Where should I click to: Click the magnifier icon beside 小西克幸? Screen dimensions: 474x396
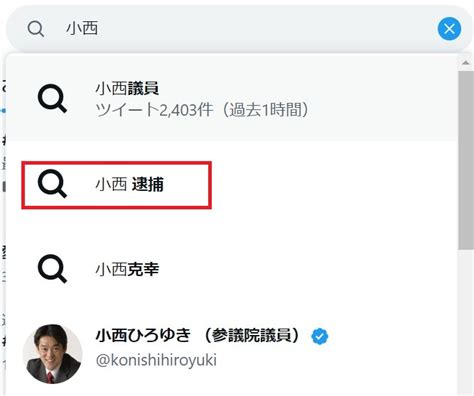(x=53, y=269)
